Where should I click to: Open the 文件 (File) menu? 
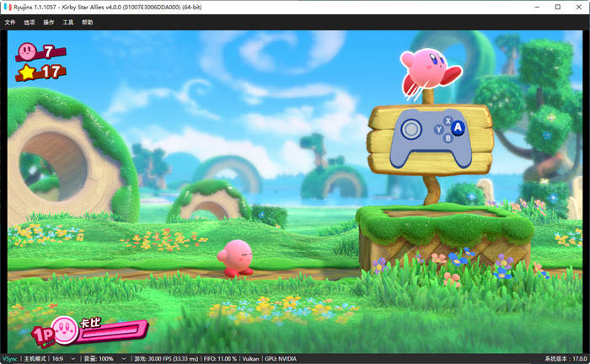(x=10, y=23)
